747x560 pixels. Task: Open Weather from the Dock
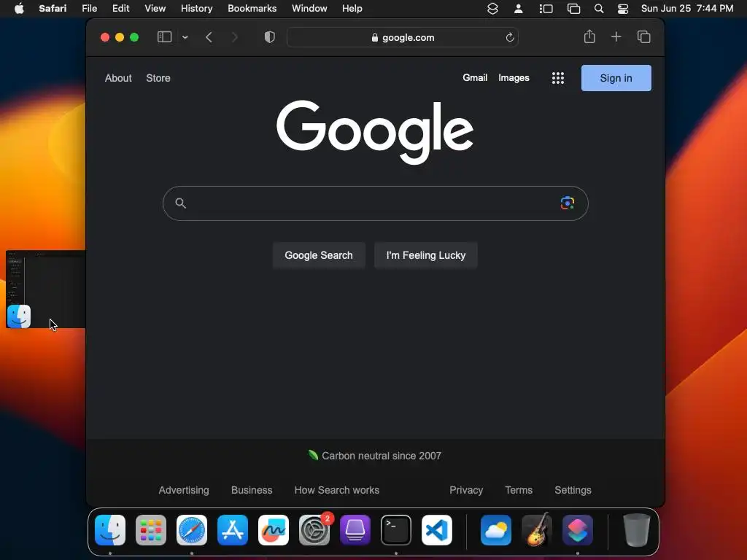[x=496, y=530]
